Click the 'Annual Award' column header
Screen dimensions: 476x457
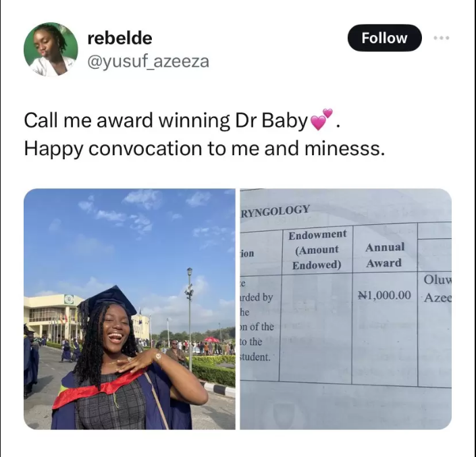point(384,255)
